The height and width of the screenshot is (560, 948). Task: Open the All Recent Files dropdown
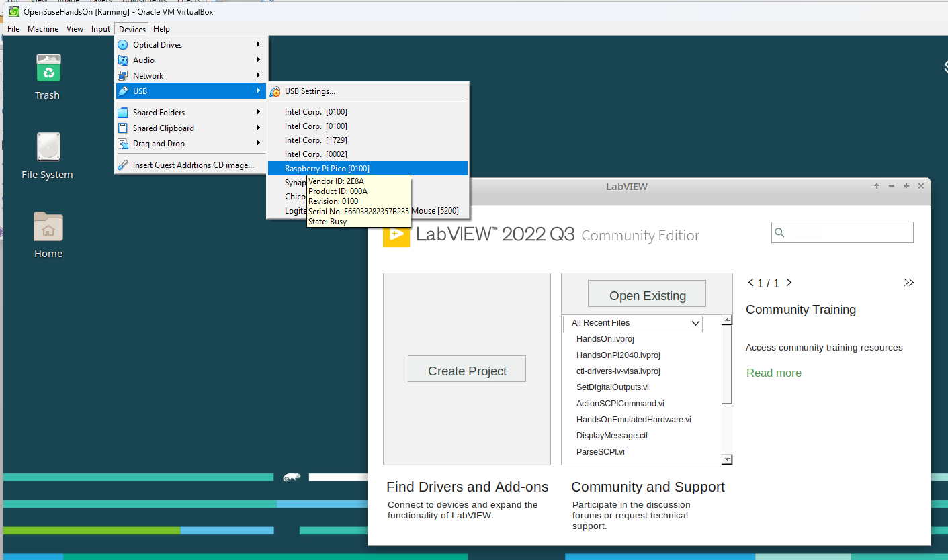pyautogui.click(x=633, y=323)
